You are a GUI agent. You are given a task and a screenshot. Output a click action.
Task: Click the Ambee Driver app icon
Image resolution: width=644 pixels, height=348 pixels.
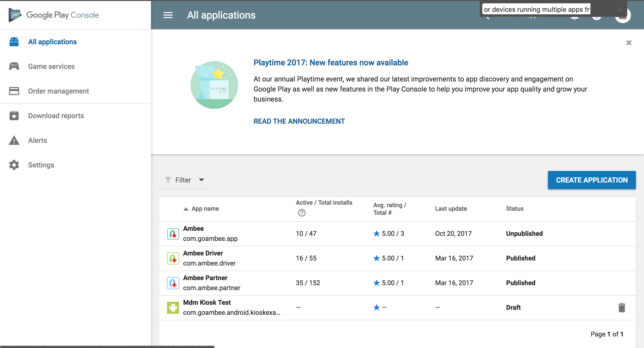tap(173, 258)
